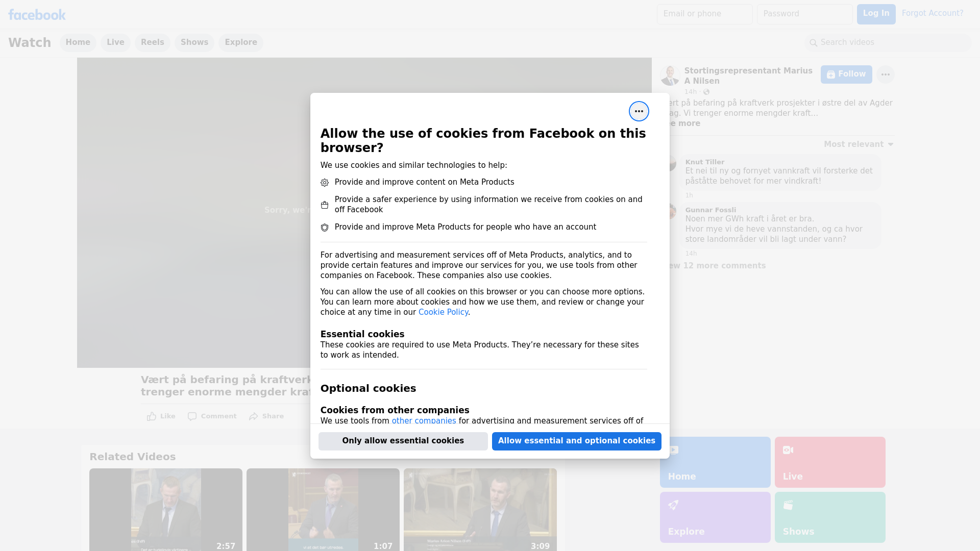
Task: Click the Email or phone field
Action: (x=704, y=14)
